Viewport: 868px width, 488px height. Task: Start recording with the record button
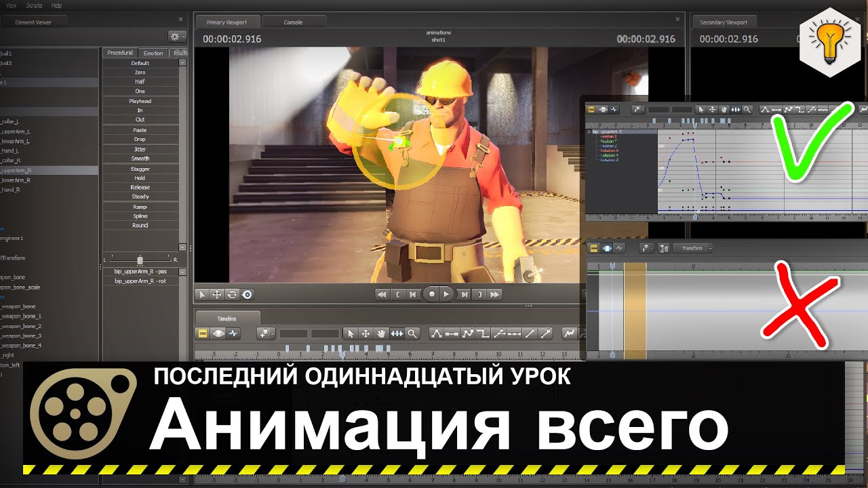(x=431, y=294)
